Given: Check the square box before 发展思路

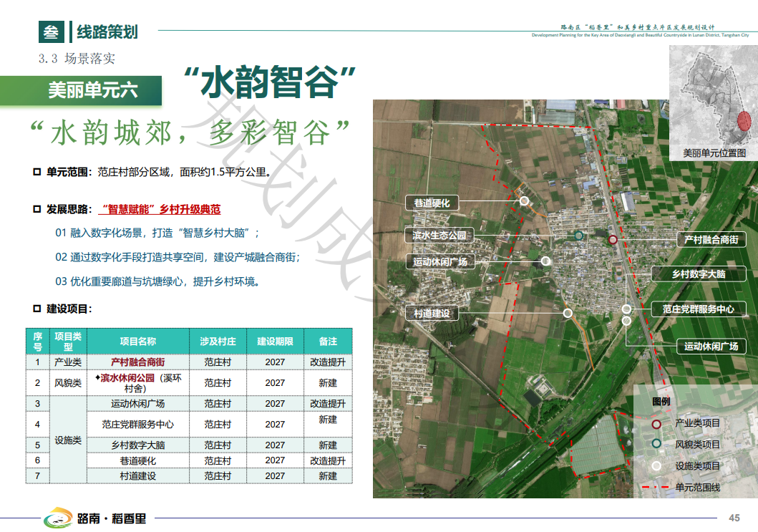Looking at the screenshot, I should click(37, 210).
